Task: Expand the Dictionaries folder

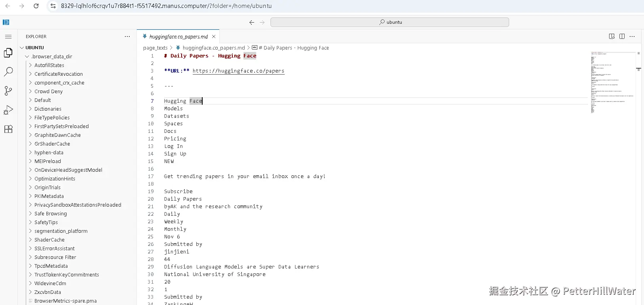Action: (x=48, y=109)
